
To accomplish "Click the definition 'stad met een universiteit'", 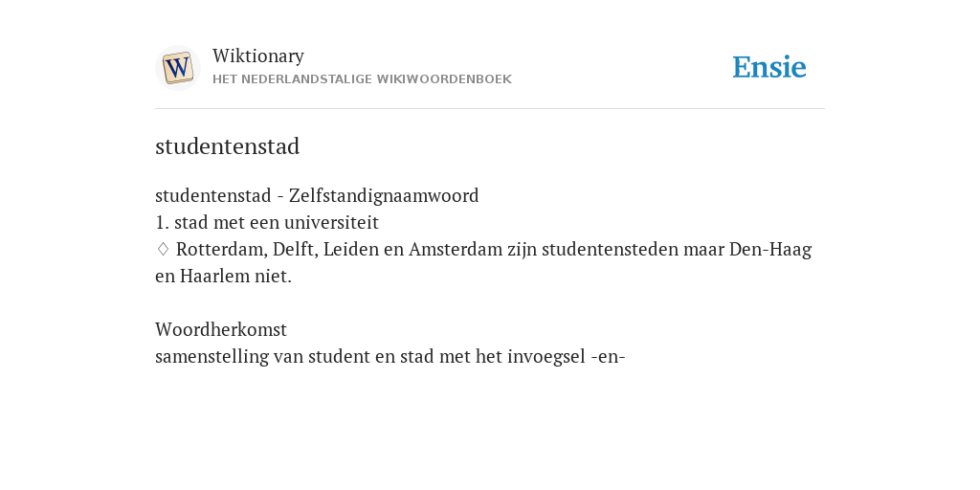I will click(x=277, y=222).
